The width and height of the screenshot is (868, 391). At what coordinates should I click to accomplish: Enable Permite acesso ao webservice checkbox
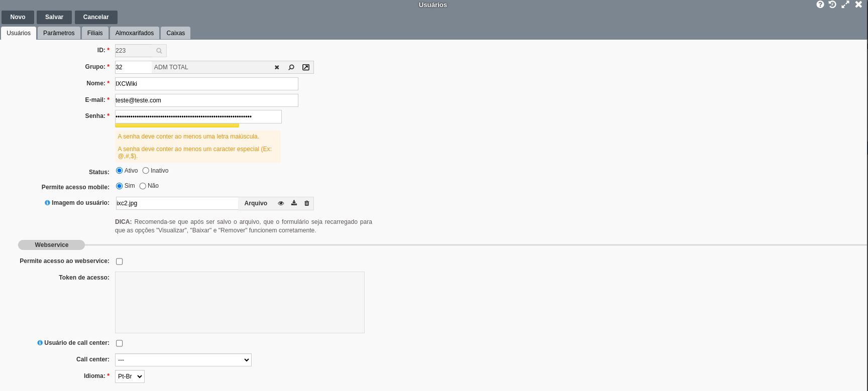pyautogui.click(x=120, y=262)
